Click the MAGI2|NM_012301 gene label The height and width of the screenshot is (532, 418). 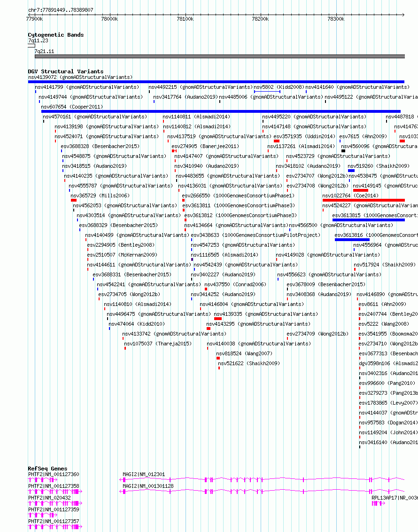144,474
